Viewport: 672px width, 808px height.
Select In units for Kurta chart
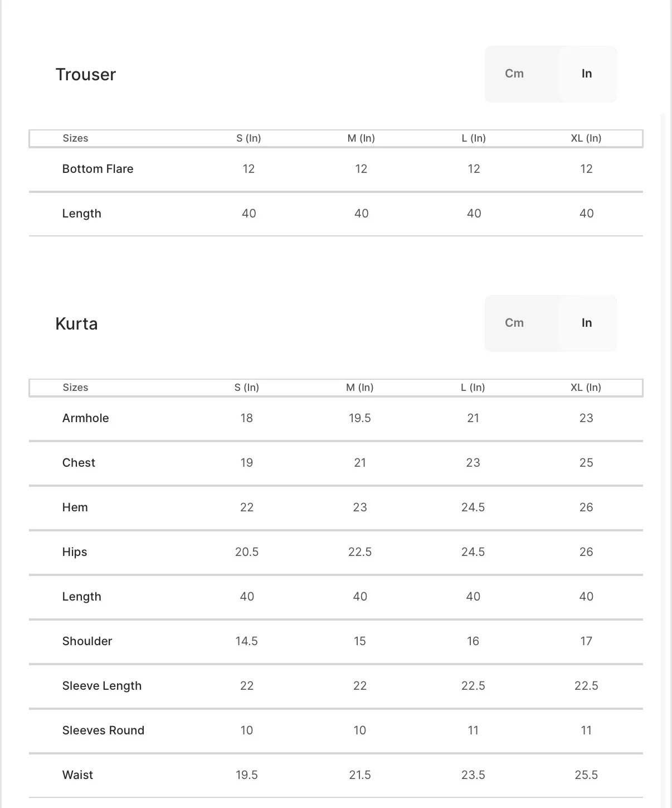pyautogui.click(x=587, y=323)
